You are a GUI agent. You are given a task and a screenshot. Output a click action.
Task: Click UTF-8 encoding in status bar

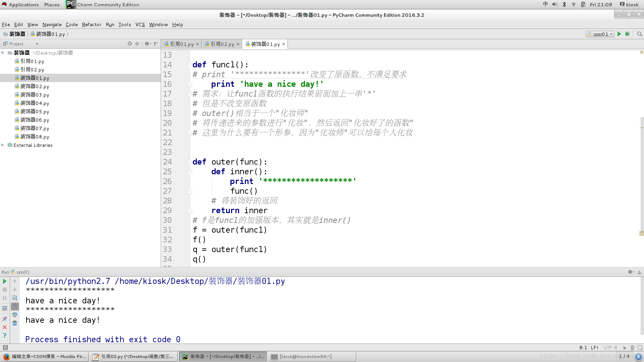pos(610,348)
